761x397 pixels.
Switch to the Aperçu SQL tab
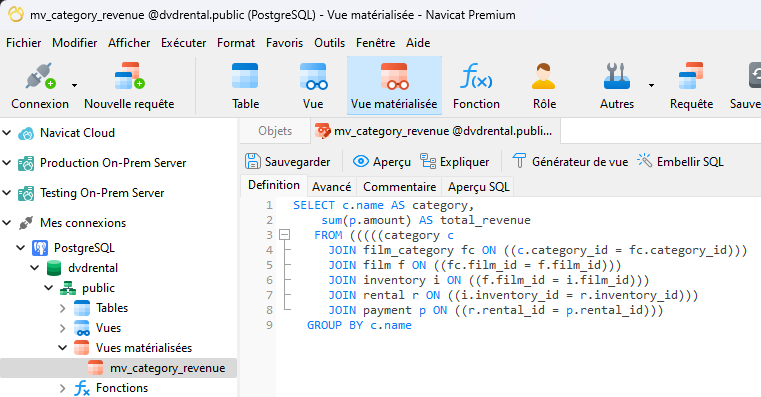pyautogui.click(x=479, y=187)
